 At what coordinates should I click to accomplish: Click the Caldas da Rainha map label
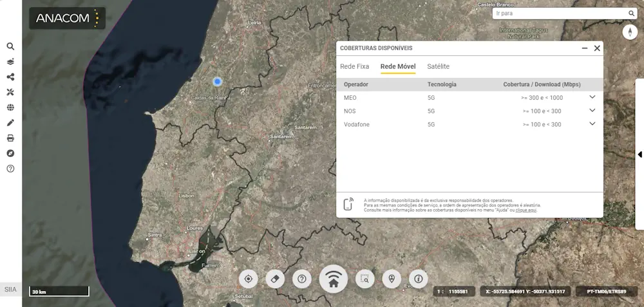(x=211, y=98)
